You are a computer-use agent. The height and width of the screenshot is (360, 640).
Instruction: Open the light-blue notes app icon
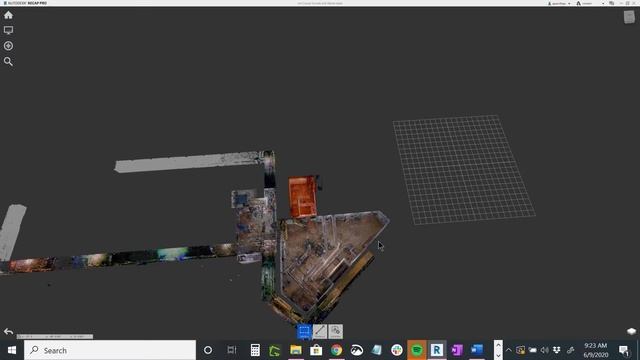(376, 350)
